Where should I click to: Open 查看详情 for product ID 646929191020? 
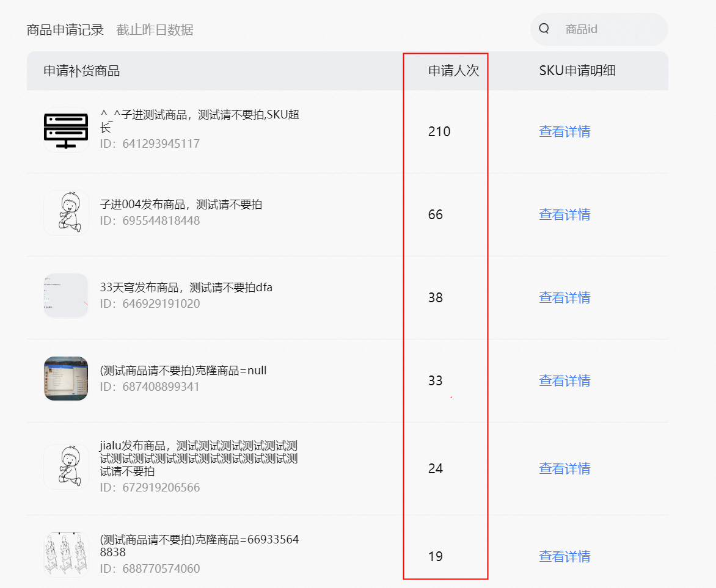tap(564, 297)
